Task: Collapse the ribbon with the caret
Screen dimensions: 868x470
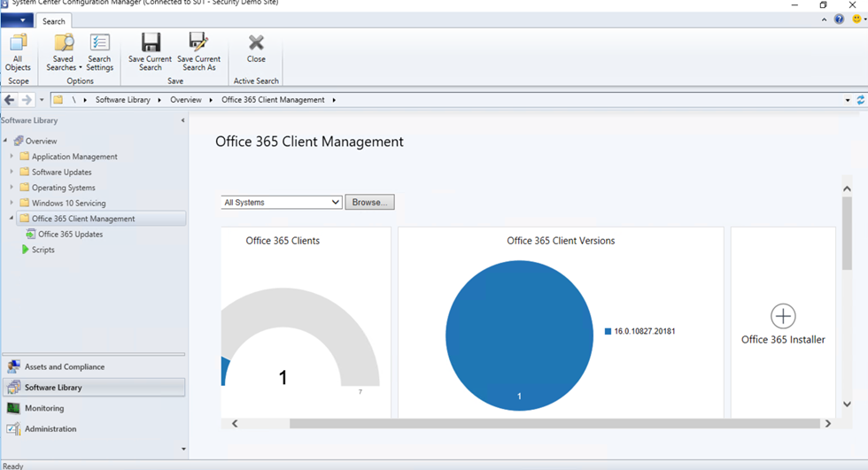Action: [x=824, y=19]
